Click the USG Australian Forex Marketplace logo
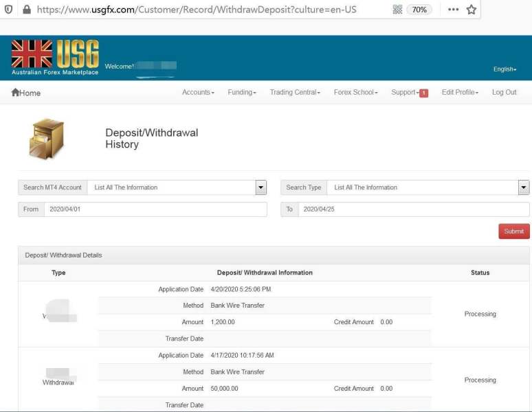Viewport: 532px width, 412px height. [x=55, y=57]
